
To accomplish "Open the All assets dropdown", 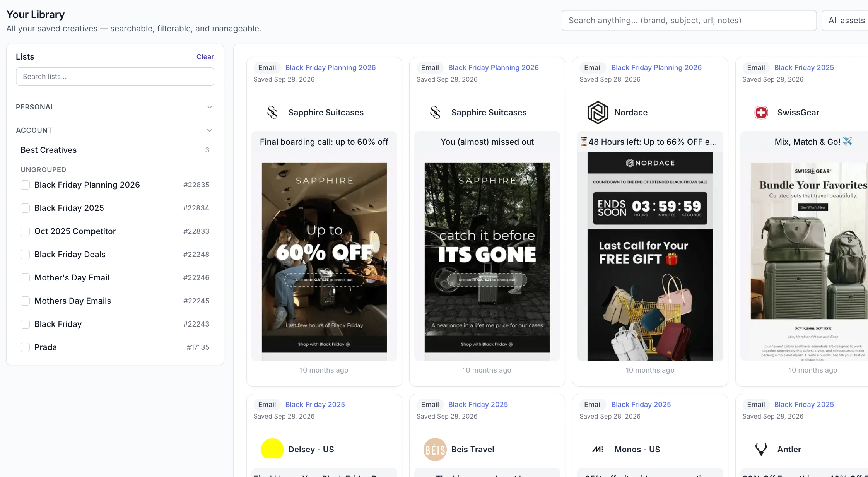I will [x=846, y=21].
